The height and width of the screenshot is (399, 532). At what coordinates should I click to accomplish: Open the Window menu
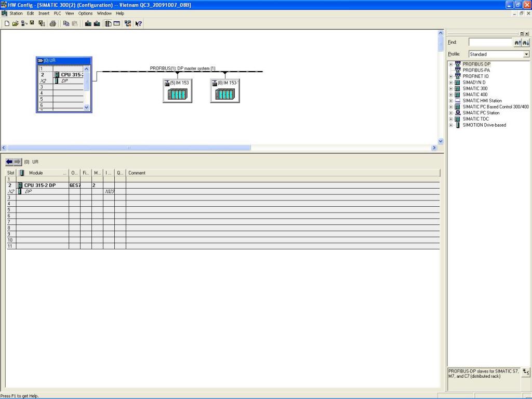point(104,14)
